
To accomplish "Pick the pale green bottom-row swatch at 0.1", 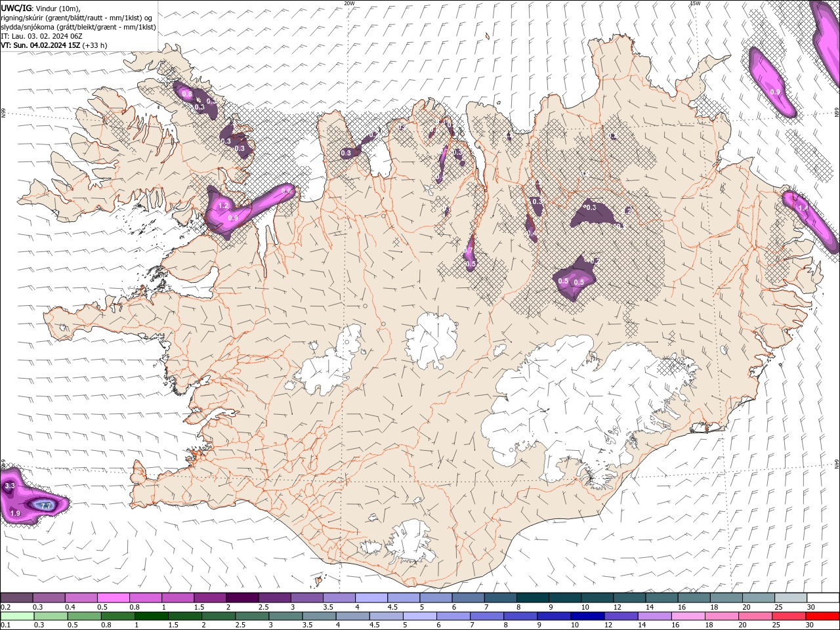I will [x=16, y=616].
